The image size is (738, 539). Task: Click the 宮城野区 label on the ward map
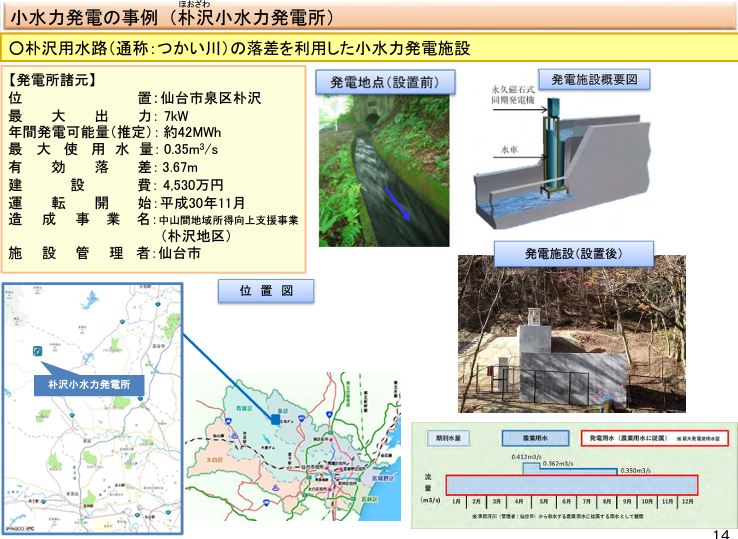382,479
